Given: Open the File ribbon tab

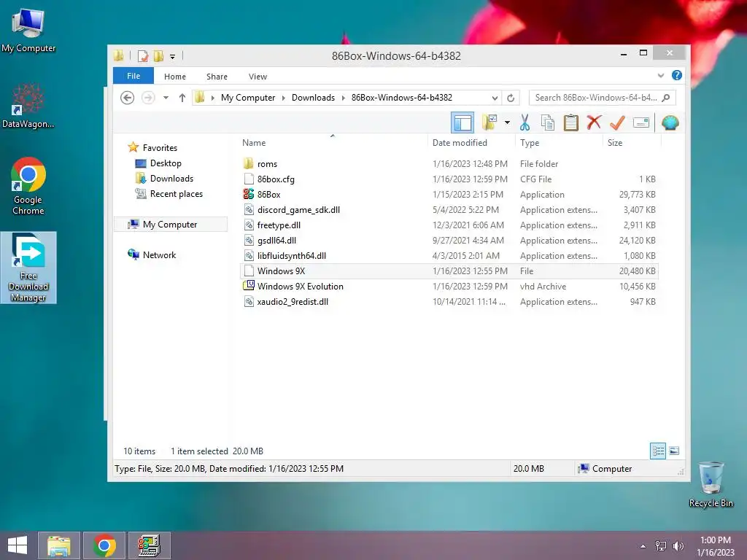Looking at the screenshot, I should point(133,76).
